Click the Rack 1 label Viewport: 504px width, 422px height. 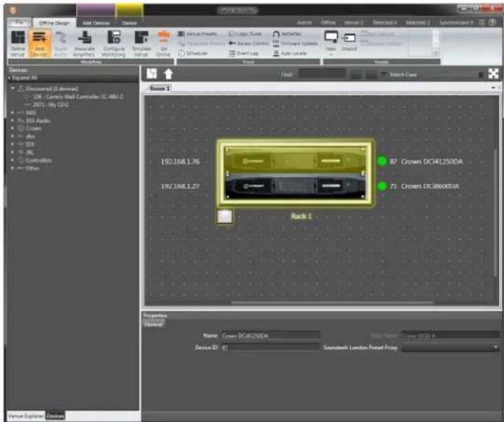[301, 216]
